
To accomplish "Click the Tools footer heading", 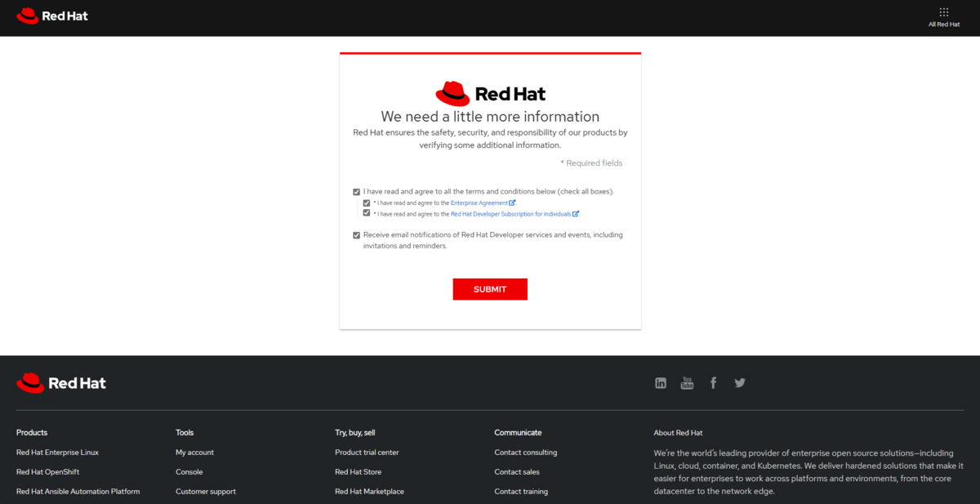I will coord(185,433).
